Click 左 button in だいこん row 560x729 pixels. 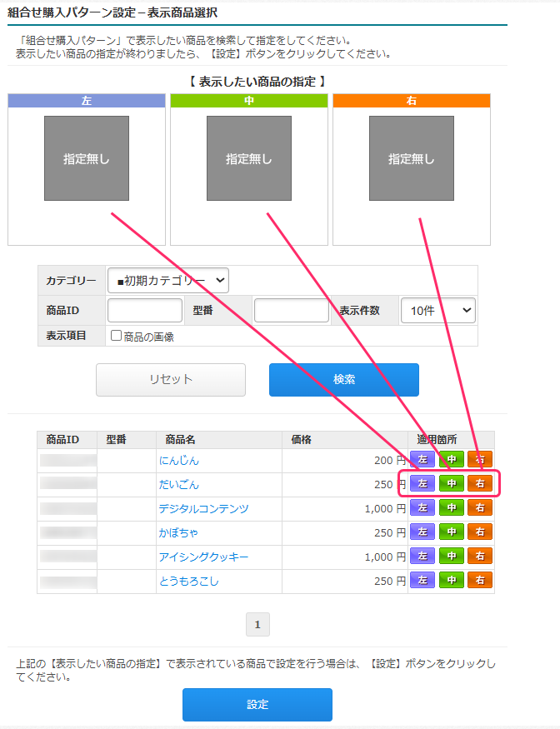click(x=422, y=483)
